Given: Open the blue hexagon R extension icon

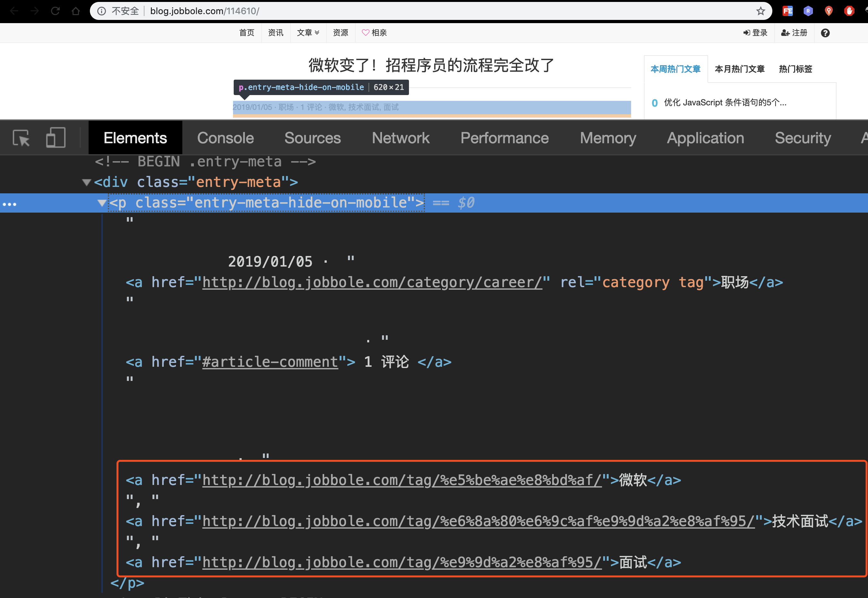Looking at the screenshot, I should click(808, 11).
